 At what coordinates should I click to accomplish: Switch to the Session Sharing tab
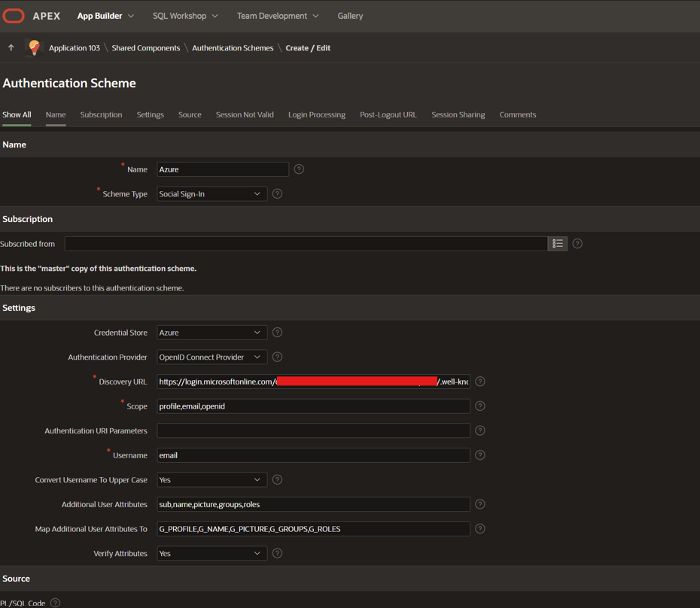coord(458,115)
